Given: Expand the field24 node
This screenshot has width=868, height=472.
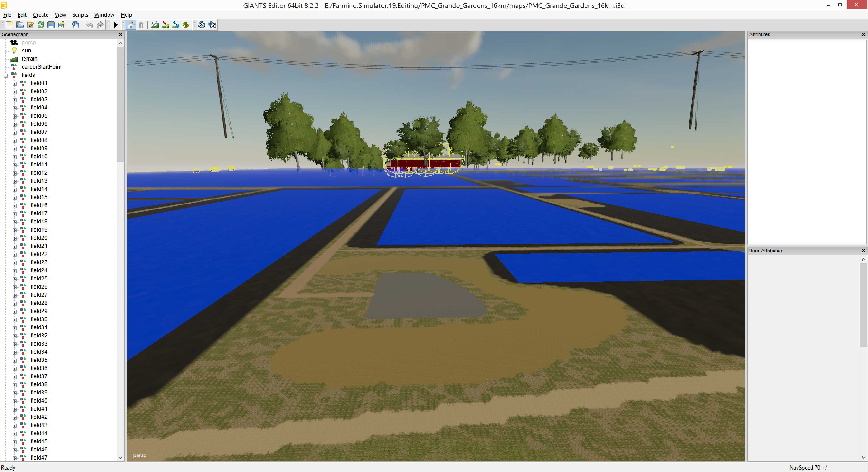Looking at the screenshot, I should coord(14,271).
